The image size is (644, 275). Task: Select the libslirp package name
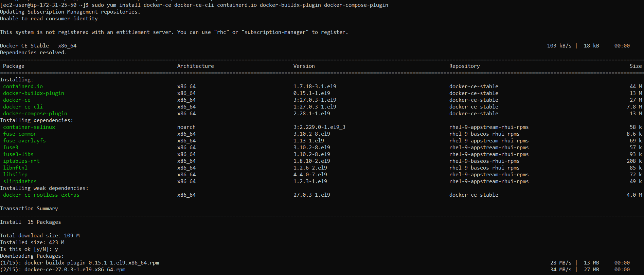click(15, 175)
